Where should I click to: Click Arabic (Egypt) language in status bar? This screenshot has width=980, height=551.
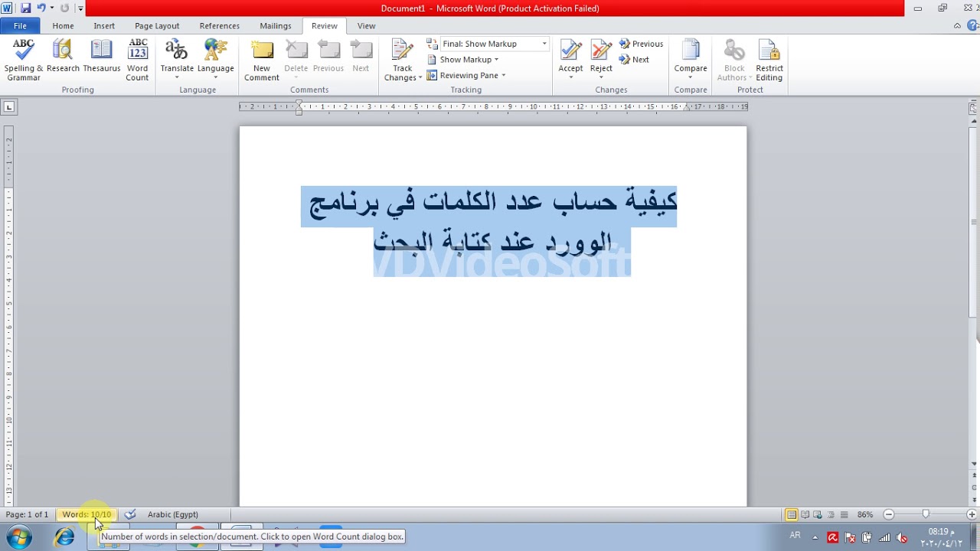coord(173,514)
